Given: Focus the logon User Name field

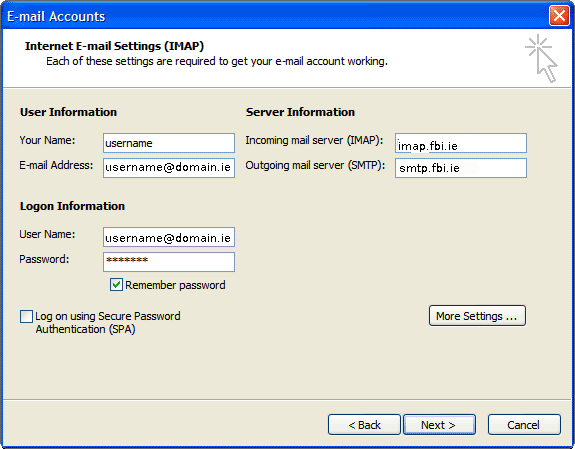Looking at the screenshot, I should pyautogui.click(x=169, y=237).
